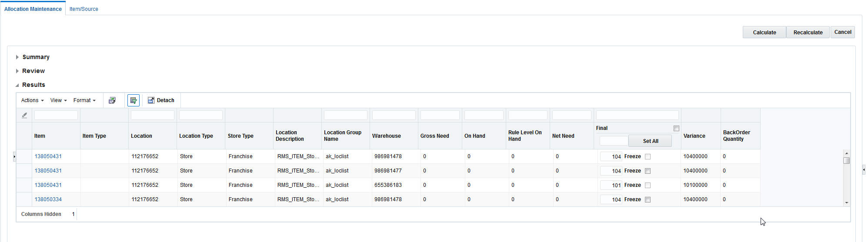868x242 pixels.
Task: Click the On Hand filter field
Action: pyautogui.click(x=484, y=115)
